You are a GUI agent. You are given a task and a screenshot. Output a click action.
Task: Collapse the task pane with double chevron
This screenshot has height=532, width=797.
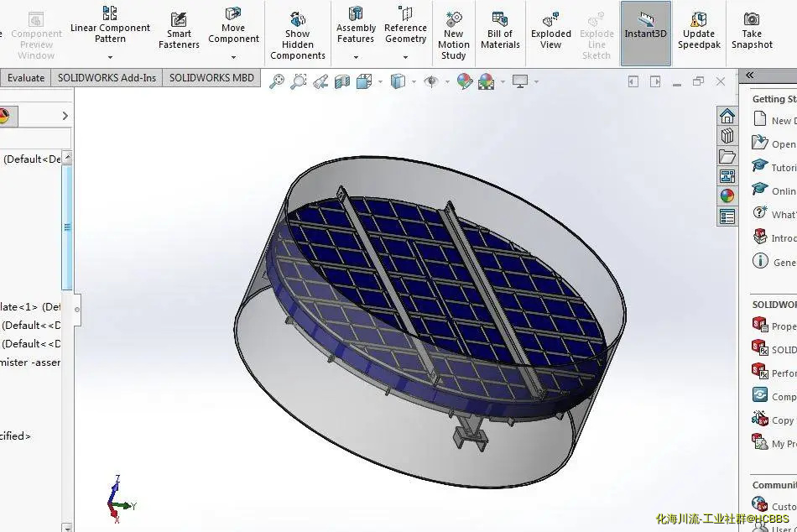click(749, 76)
